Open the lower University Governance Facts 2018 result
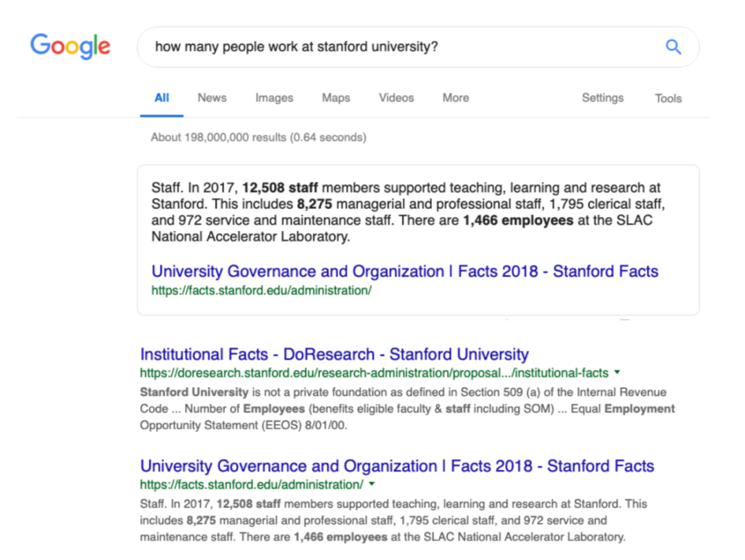 click(x=397, y=466)
